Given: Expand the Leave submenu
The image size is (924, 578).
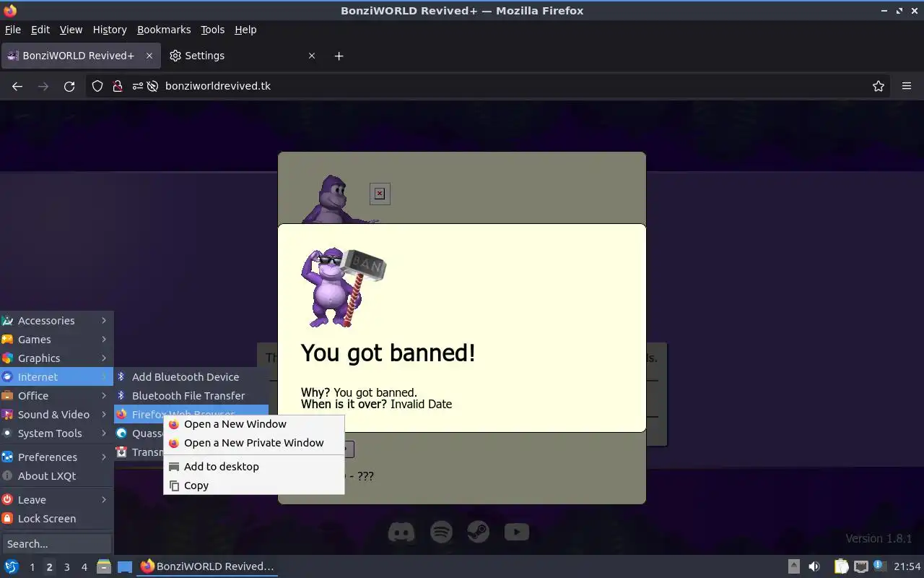Looking at the screenshot, I should 56,500.
